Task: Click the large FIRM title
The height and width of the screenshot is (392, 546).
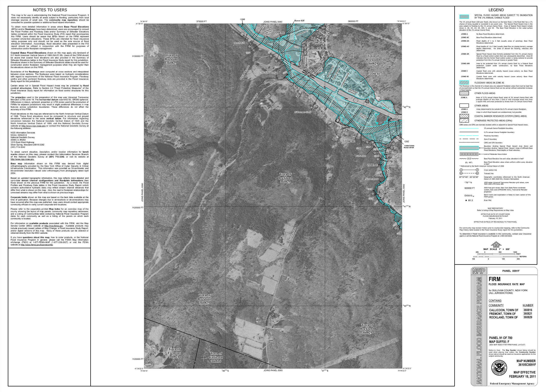Action: 494,279
